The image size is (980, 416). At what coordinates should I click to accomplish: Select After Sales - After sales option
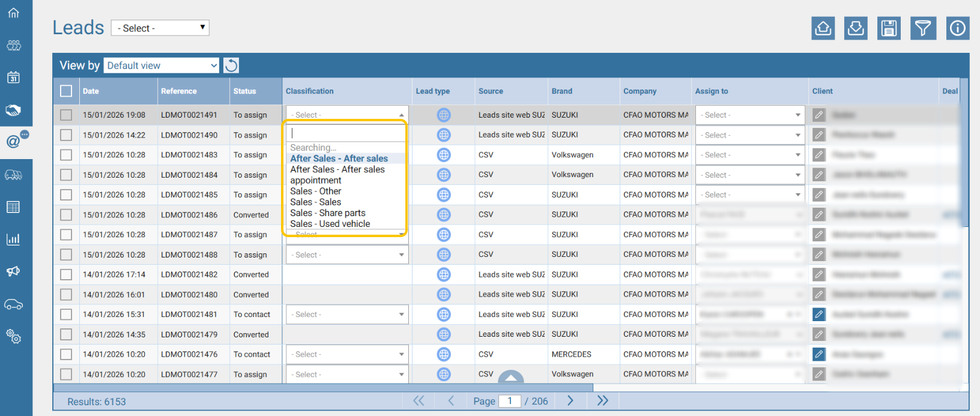(346, 158)
